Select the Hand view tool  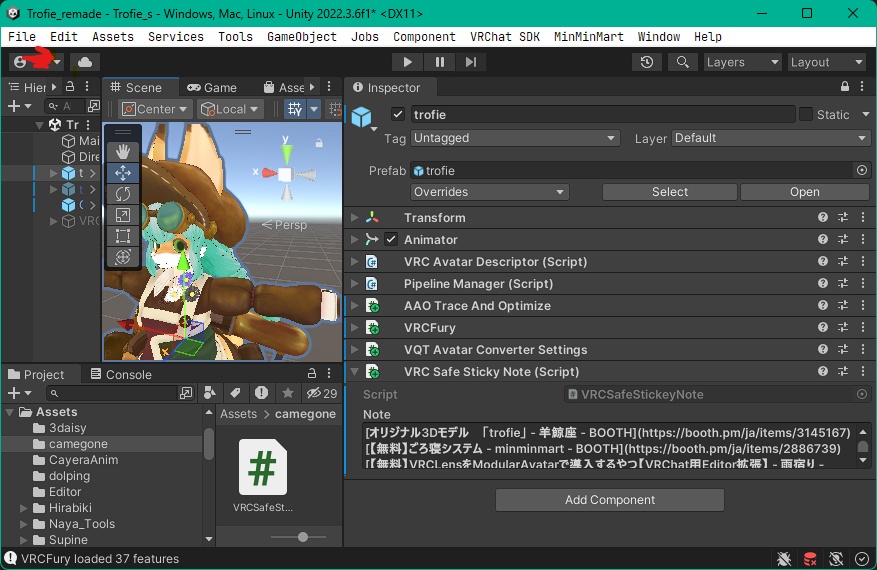pos(123,151)
